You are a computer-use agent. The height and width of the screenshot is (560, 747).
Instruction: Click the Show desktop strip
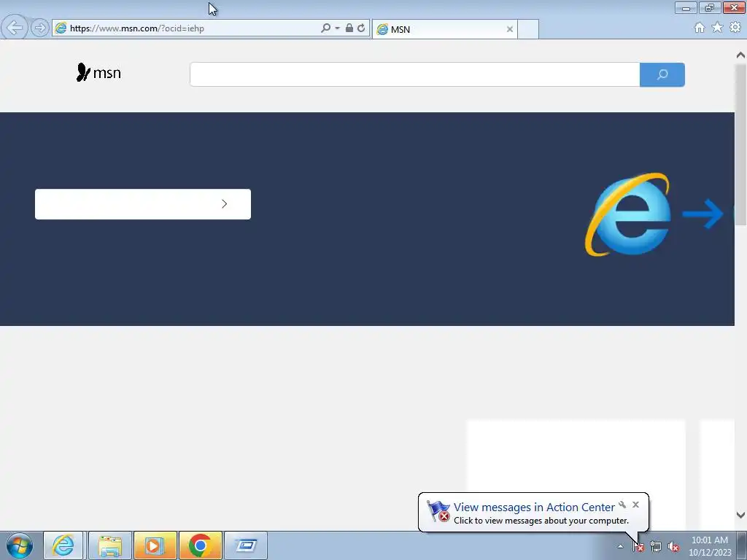click(742, 545)
